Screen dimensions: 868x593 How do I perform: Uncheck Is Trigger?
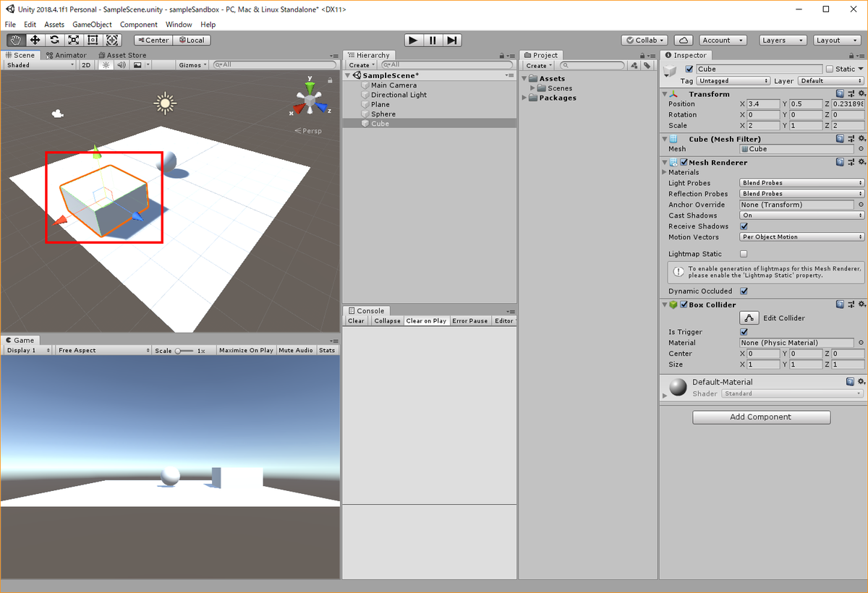pos(744,332)
